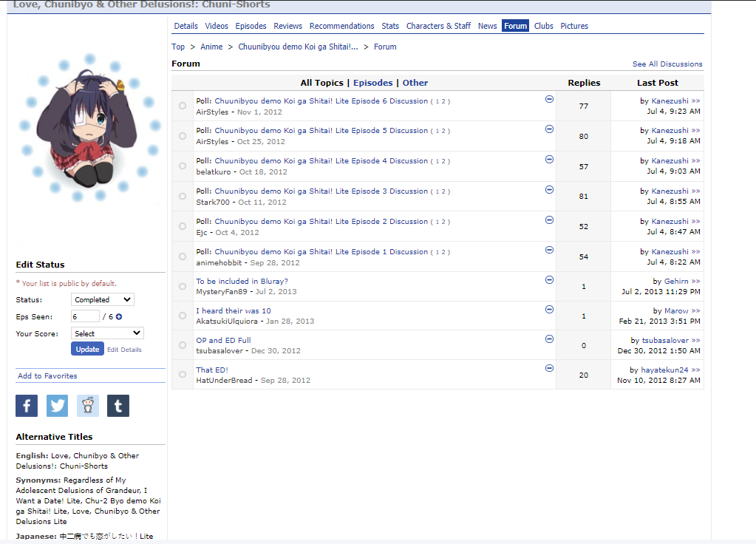Click minus icon for Episode 5 Discussion

[x=549, y=129]
